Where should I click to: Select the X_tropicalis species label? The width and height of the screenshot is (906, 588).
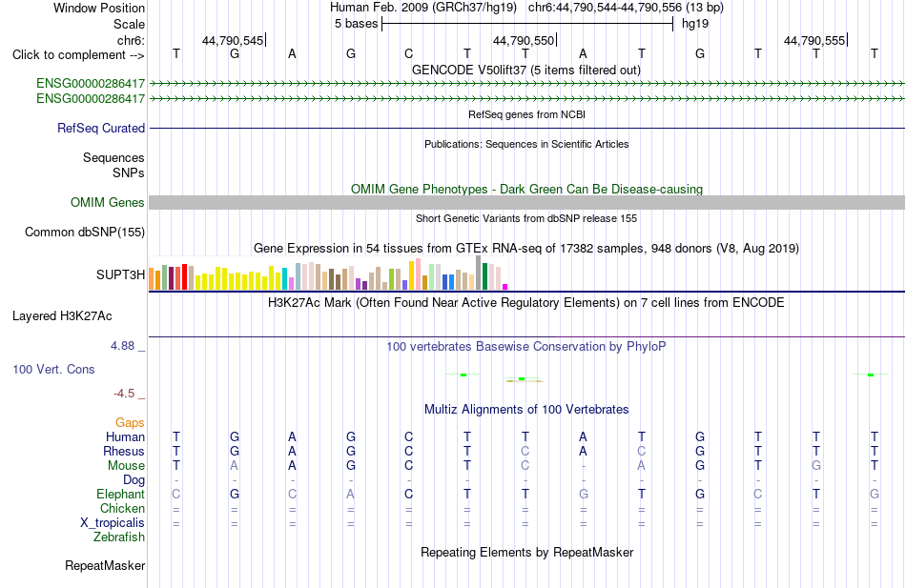tap(113, 523)
